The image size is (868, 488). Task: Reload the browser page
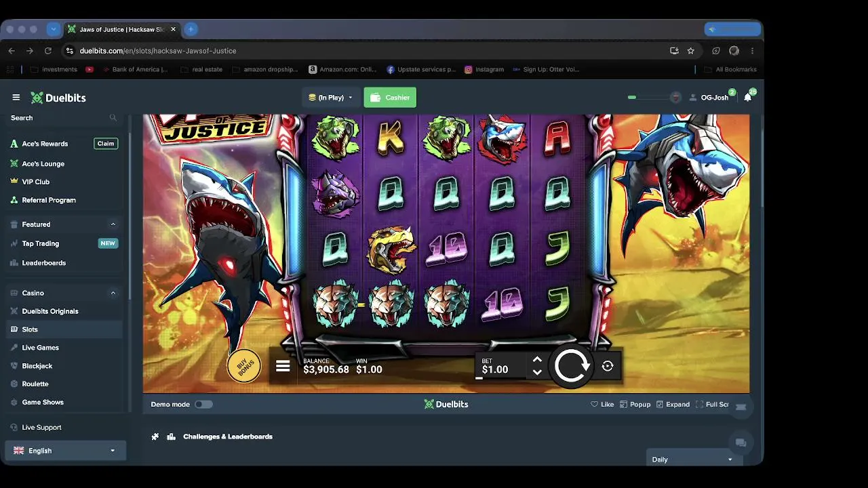[x=47, y=51]
